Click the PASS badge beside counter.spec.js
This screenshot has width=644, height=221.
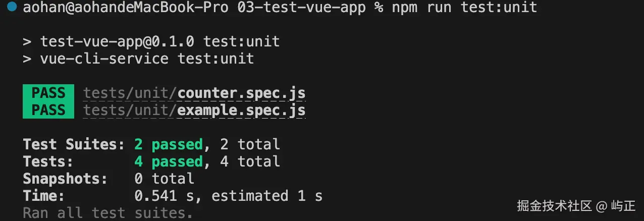(48, 93)
